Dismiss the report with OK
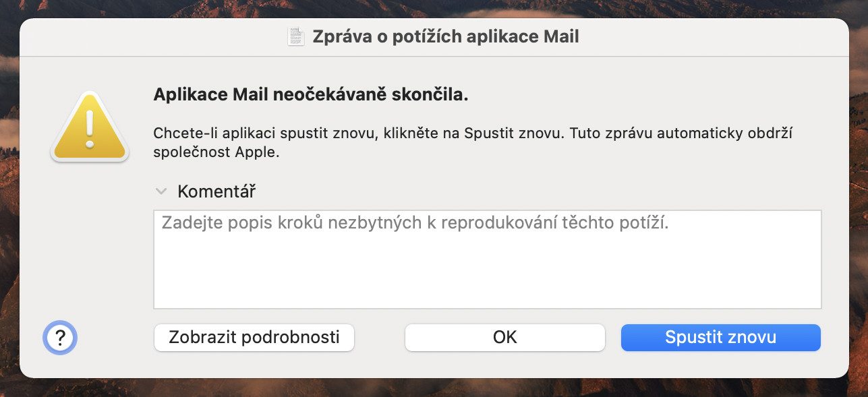Viewport: 868px width, 397px height. tap(505, 337)
